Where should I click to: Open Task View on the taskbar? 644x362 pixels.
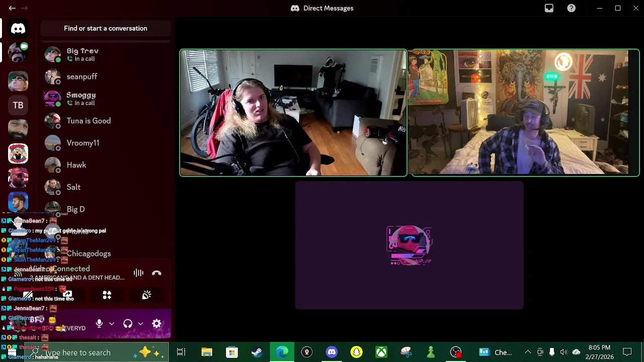point(181,352)
